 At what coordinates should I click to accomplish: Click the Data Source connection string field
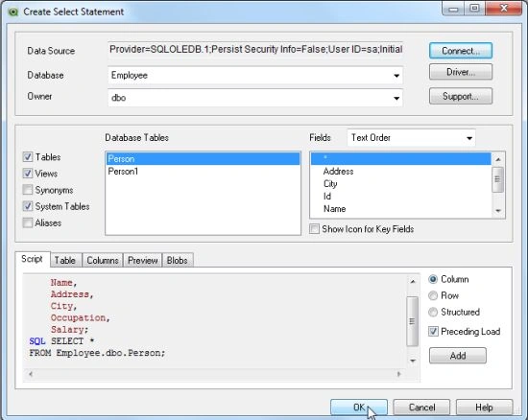click(x=255, y=50)
